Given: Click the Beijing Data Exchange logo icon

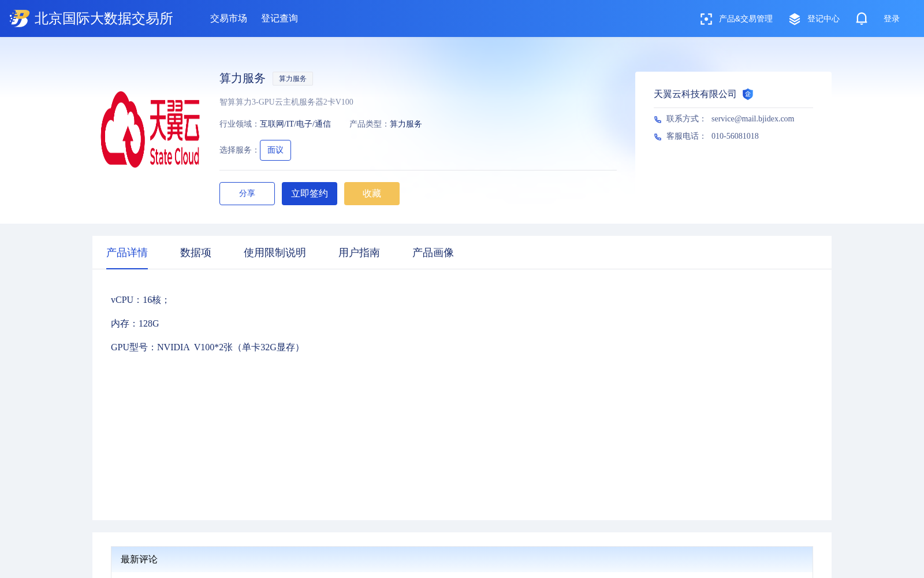Looking at the screenshot, I should coord(20,18).
